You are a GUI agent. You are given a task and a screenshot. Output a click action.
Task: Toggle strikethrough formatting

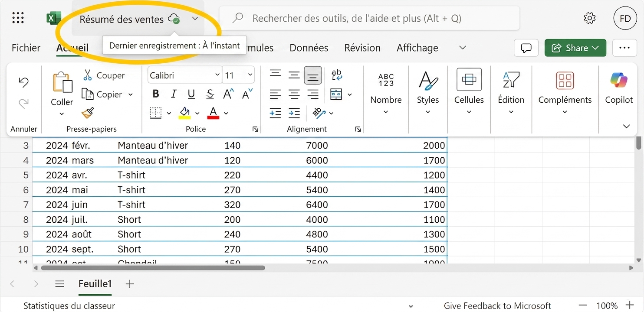tap(210, 94)
